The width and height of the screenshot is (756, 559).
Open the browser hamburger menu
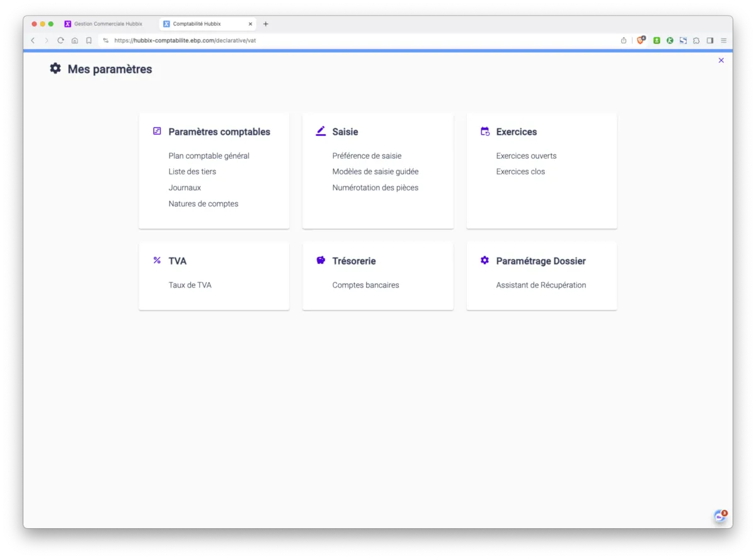724,40
